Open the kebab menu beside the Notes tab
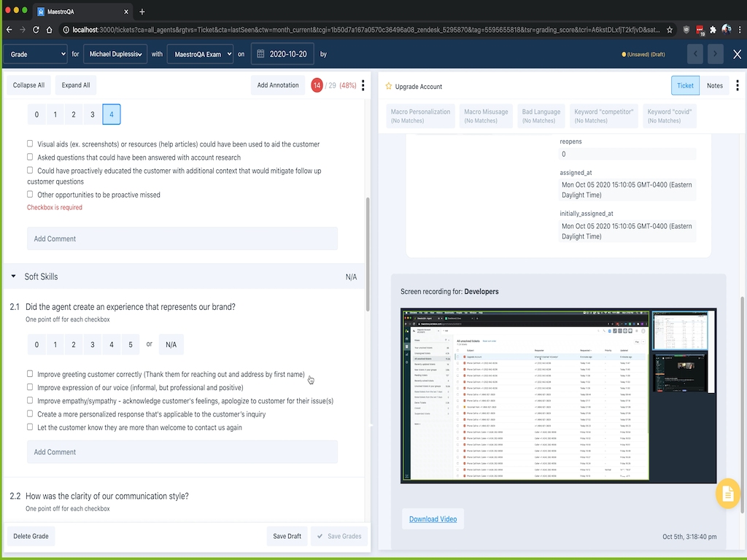747x560 pixels. [x=738, y=85]
